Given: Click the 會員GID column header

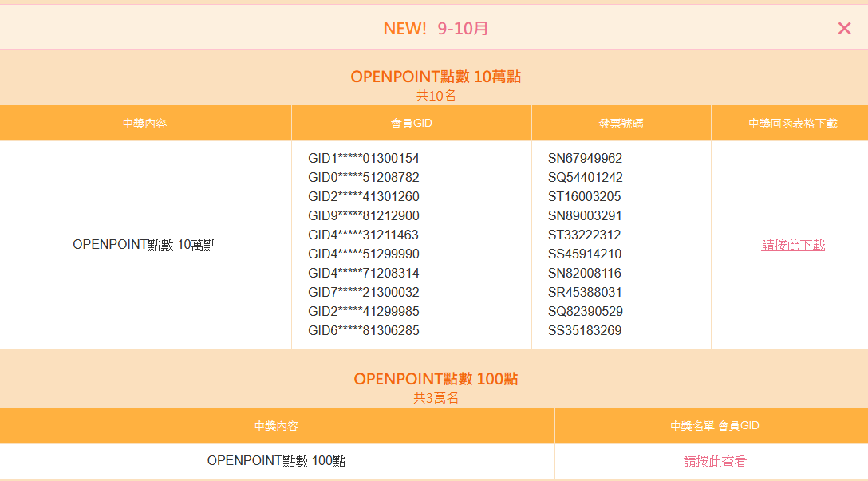Looking at the screenshot, I should 412,124.
